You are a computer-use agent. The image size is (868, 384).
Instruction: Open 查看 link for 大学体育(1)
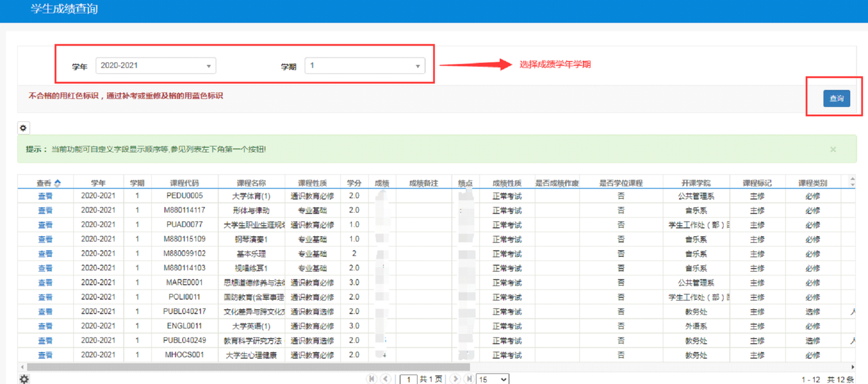pos(45,196)
